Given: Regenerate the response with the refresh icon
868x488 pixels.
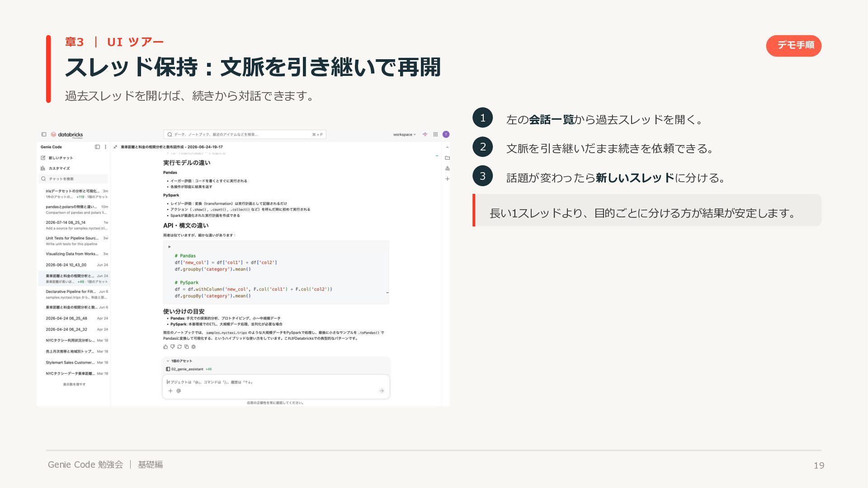Looking at the screenshot, I should 179,347.
